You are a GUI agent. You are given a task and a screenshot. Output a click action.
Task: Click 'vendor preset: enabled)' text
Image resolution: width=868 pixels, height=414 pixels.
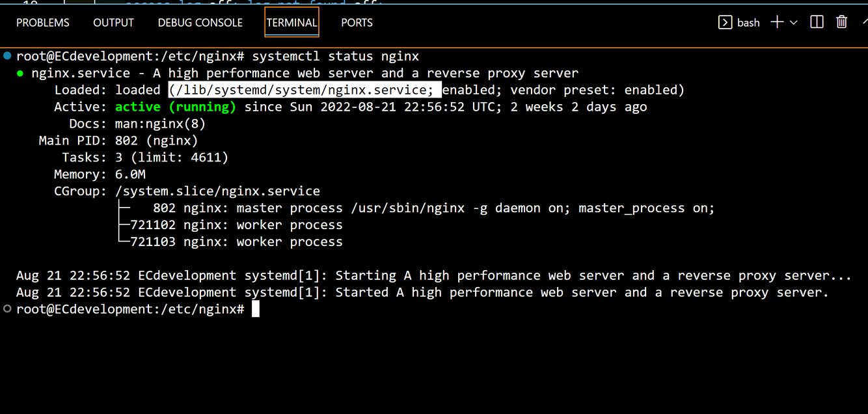597,90
